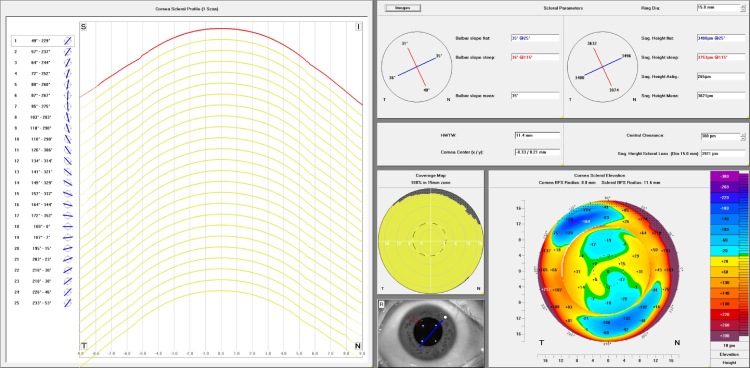Viewport: 750px width, 368px height.
Task: Select the meridian icon in row 1
Action: tap(67, 41)
